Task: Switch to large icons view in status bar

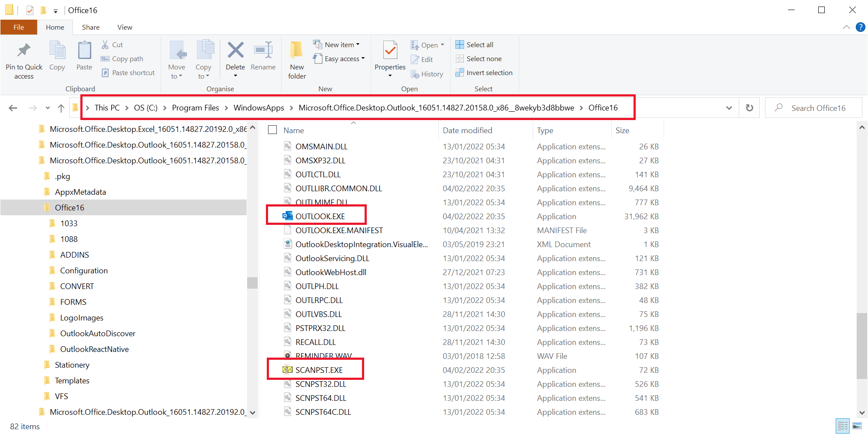Action: click(857, 426)
